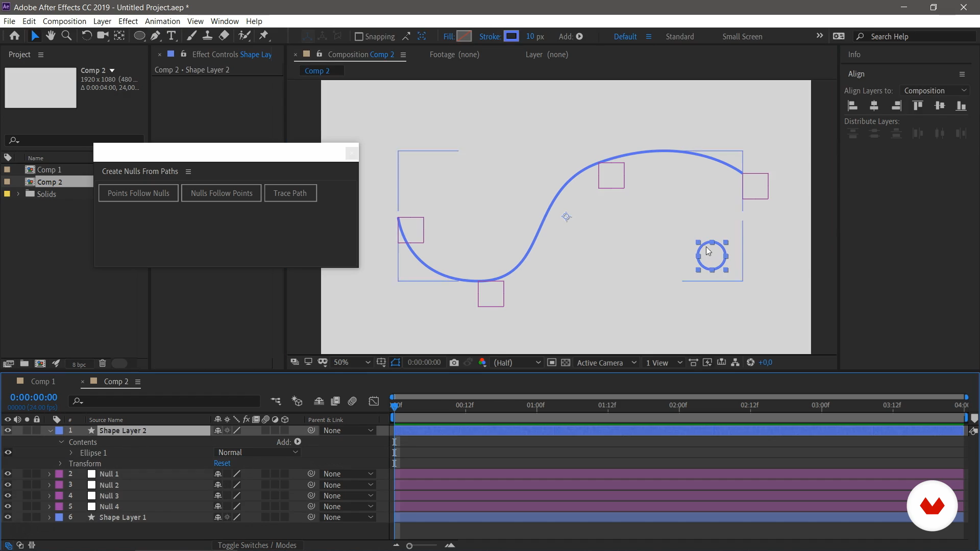Hide Shape Layer 1 visibility
Screen dimensions: 980x551
click(x=8, y=517)
